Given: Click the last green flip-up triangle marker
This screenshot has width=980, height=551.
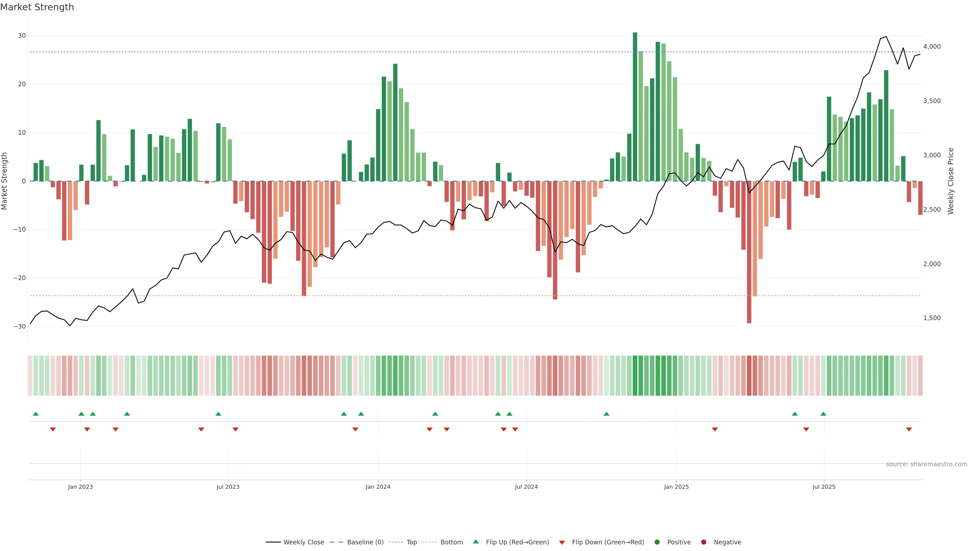Looking at the screenshot, I should click(x=823, y=414).
